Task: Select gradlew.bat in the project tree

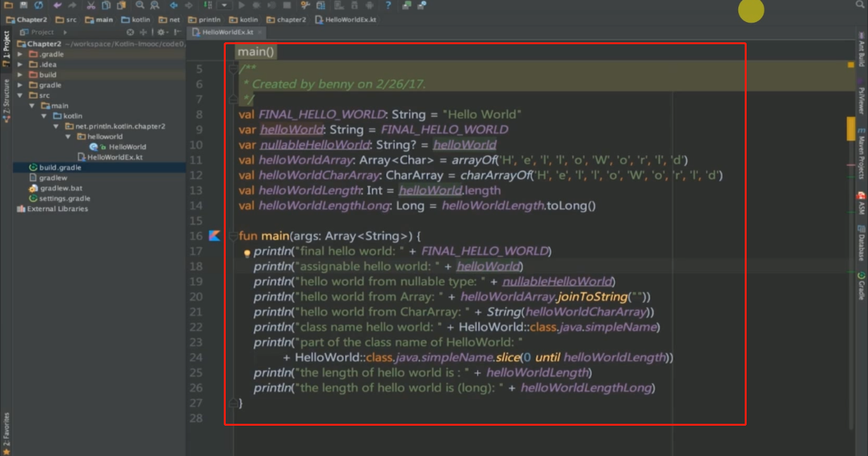Action: click(56, 188)
